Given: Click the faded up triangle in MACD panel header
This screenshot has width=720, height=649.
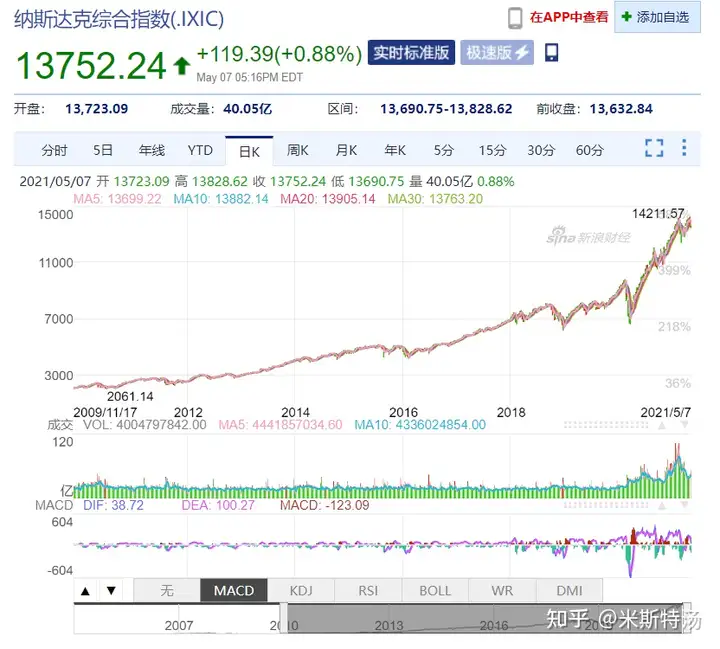Looking at the screenshot, I should coord(662,506).
